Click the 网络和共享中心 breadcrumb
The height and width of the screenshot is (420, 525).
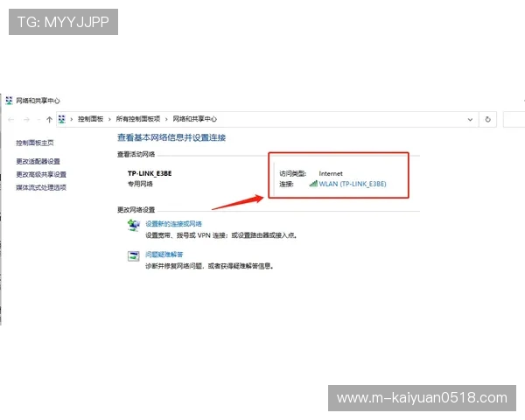tap(194, 119)
